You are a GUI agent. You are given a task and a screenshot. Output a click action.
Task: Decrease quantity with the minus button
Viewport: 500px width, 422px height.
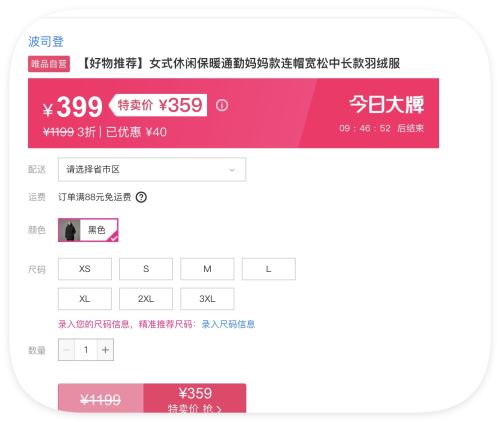tap(66, 350)
